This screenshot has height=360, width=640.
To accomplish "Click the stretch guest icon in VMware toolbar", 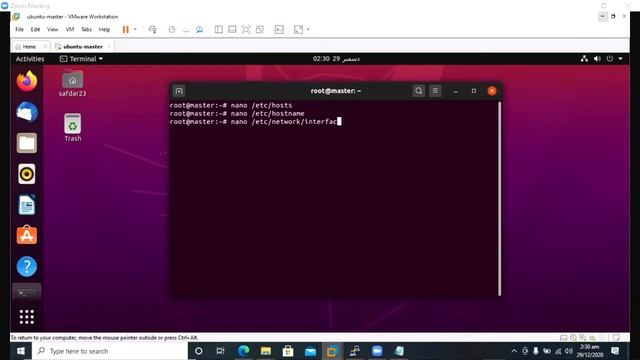I will 298,29.
